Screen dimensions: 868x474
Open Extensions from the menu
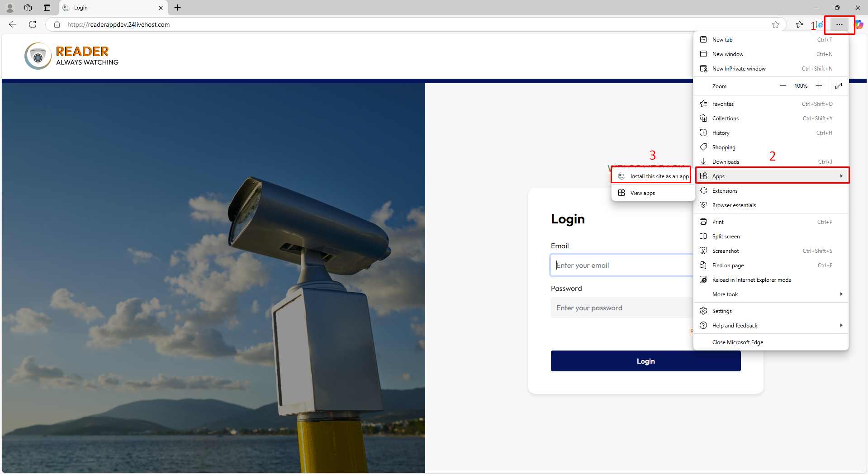click(771, 191)
